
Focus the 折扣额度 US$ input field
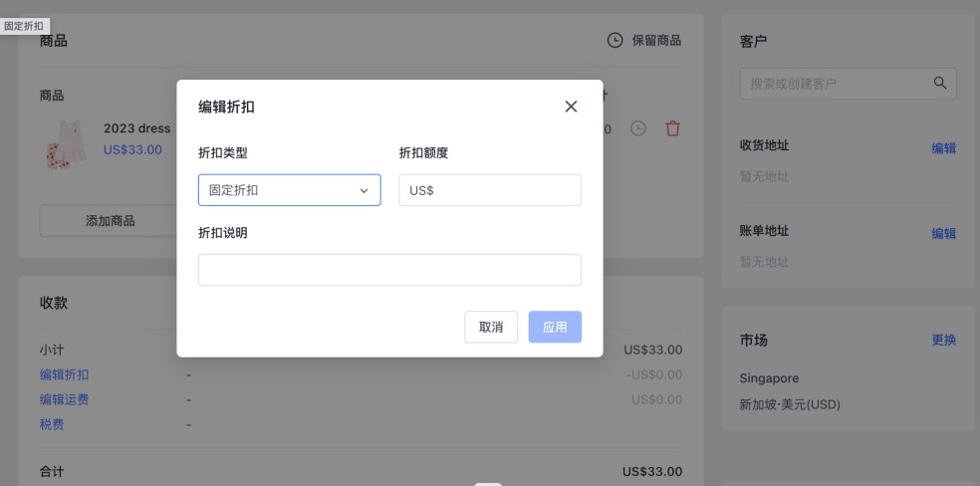(490, 190)
